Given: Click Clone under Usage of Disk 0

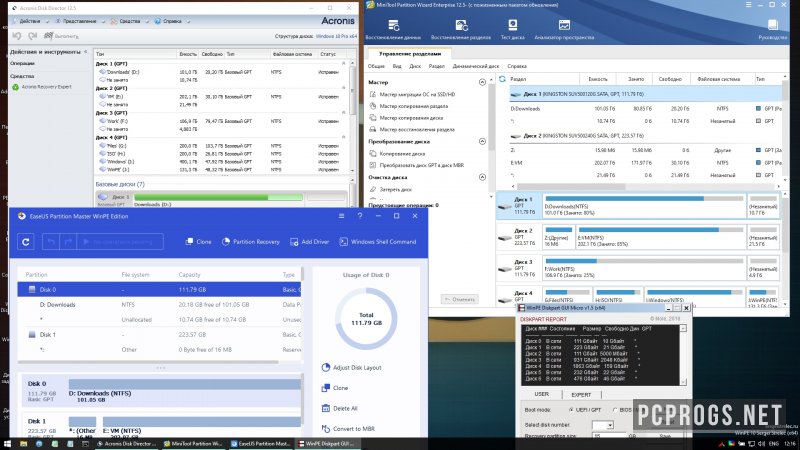Looking at the screenshot, I should click(x=335, y=388).
